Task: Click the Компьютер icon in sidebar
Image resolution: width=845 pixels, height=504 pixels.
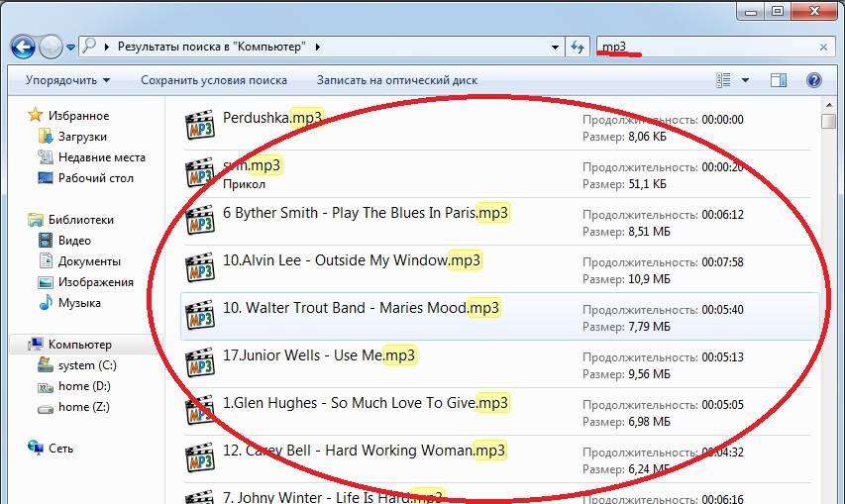Action: click(36, 344)
